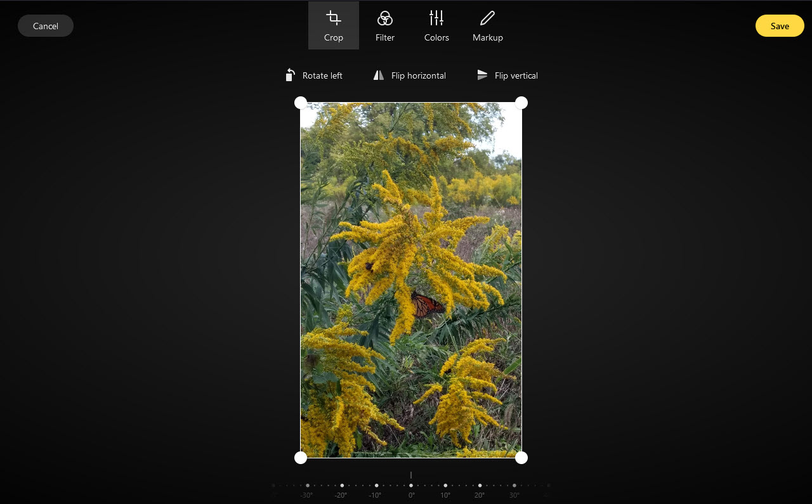The image size is (812, 504).
Task: Choose the 20° rotation slider mark
Action: (480, 486)
